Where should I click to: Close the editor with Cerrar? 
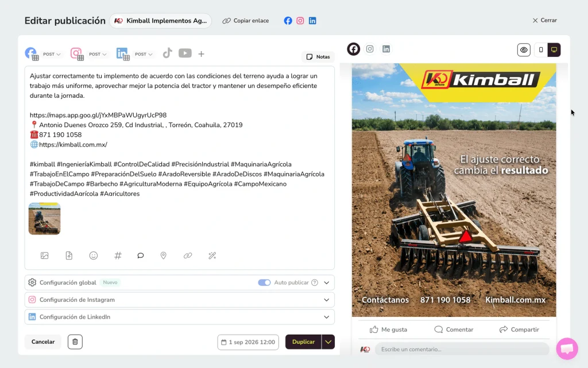[545, 20]
